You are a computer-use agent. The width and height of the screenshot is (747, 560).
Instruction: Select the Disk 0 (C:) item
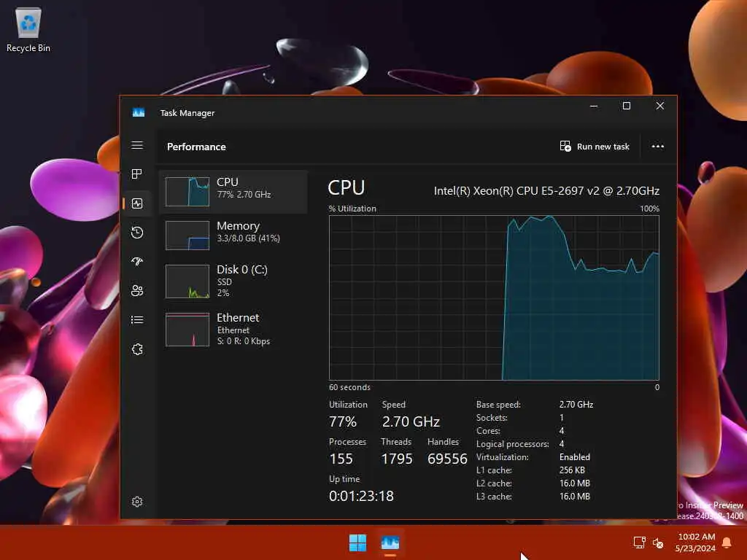point(233,281)
